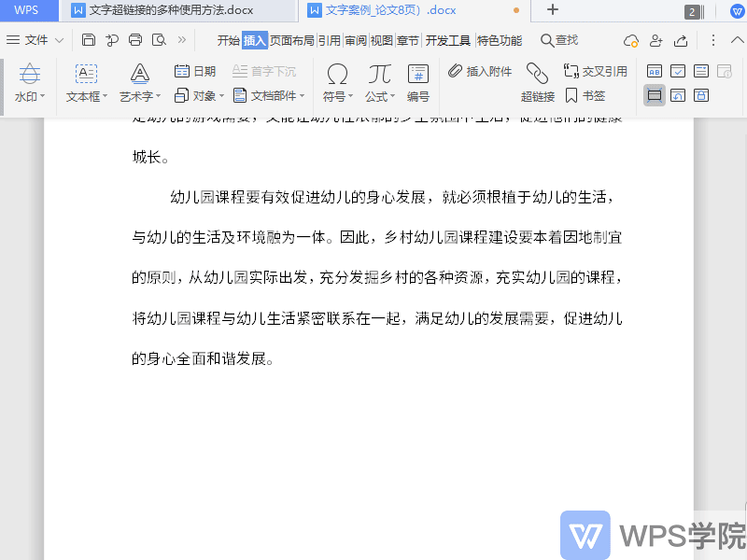Insert a 文本框 text box icon
The image size is (747, 560).
point(86,75)
